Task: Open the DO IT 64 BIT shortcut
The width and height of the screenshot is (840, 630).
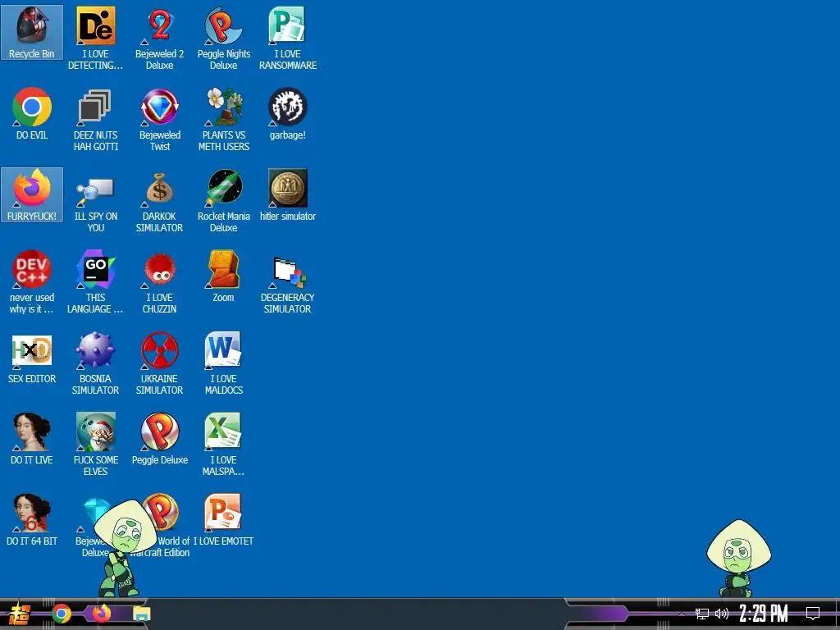Action: (x=32, y=519)
